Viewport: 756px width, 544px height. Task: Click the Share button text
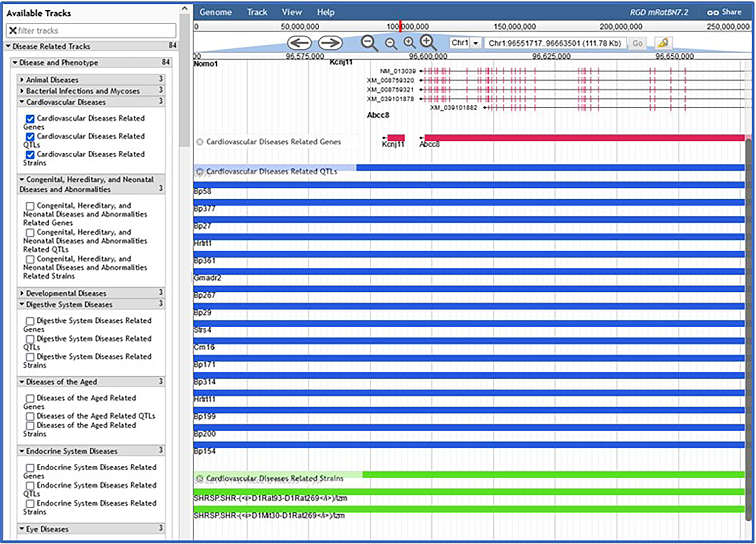pyautogui.click(x=732, y=12)
